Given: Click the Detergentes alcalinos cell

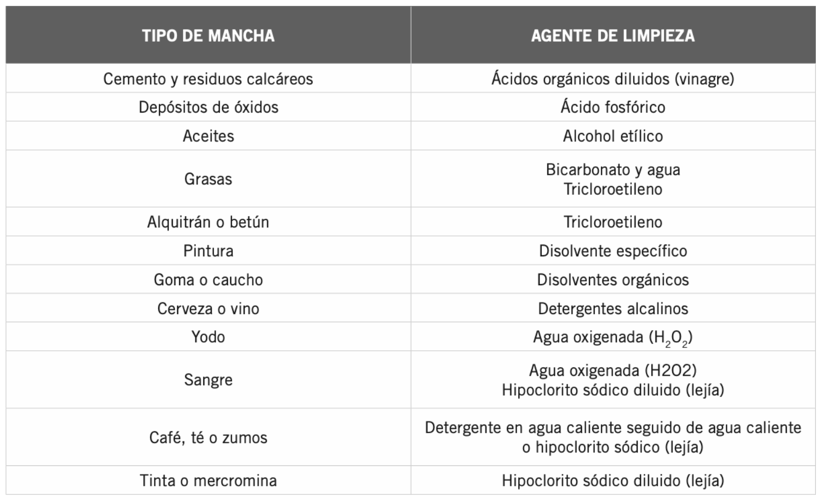Looking at the screenshot, I should (x=613, y=309).
